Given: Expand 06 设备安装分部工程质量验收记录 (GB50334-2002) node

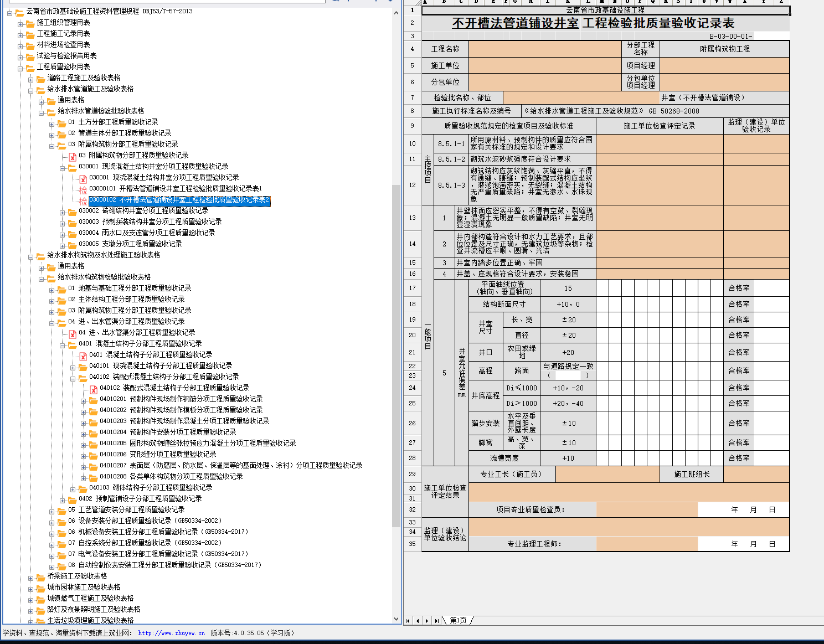Looking at the screenshot, I should click(51, 522).
